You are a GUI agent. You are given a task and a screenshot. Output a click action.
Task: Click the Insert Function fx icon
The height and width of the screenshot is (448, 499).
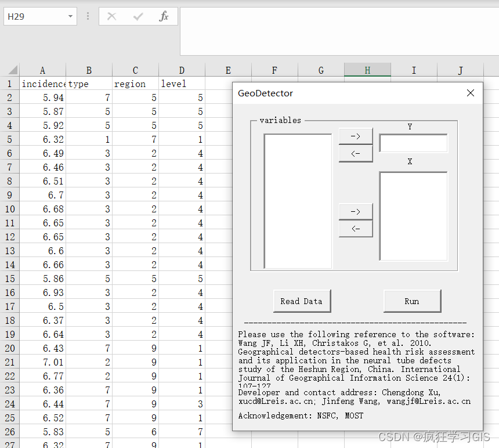164,16
